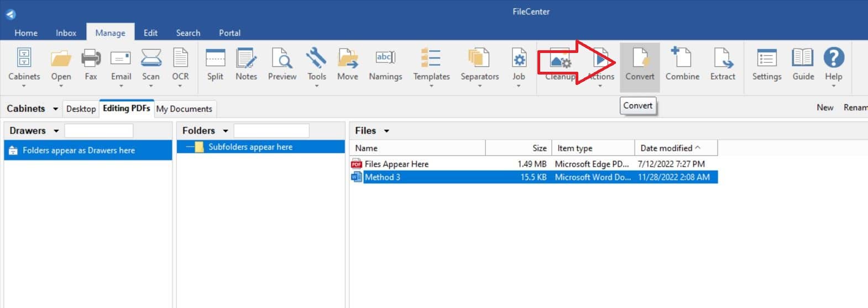Screen dimensions: 868x308
Task: Expand the Folders dropdown arrow
Action: 226,131
